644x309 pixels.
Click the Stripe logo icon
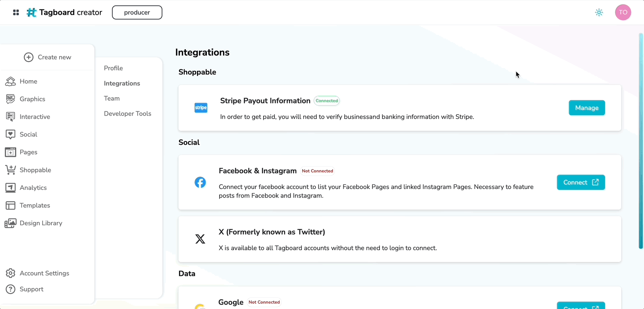coord(201,108)
